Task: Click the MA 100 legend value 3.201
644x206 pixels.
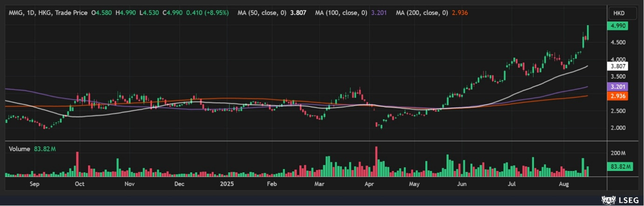Action: coord(378,13)
